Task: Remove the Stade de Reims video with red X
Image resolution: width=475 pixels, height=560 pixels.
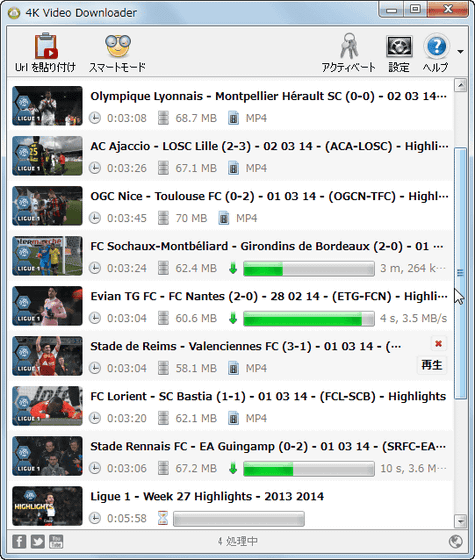Action: pos(439,344)
